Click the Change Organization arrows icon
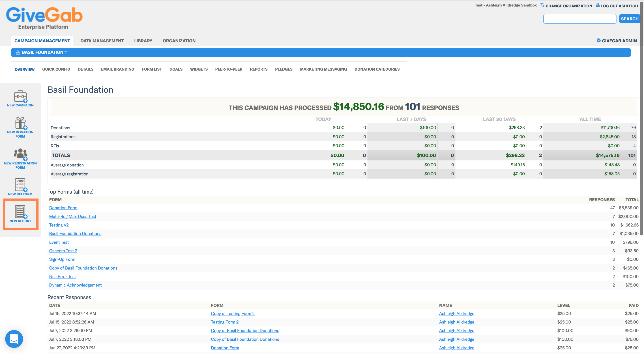Screen dimensions: 644x354 point(542,5)
